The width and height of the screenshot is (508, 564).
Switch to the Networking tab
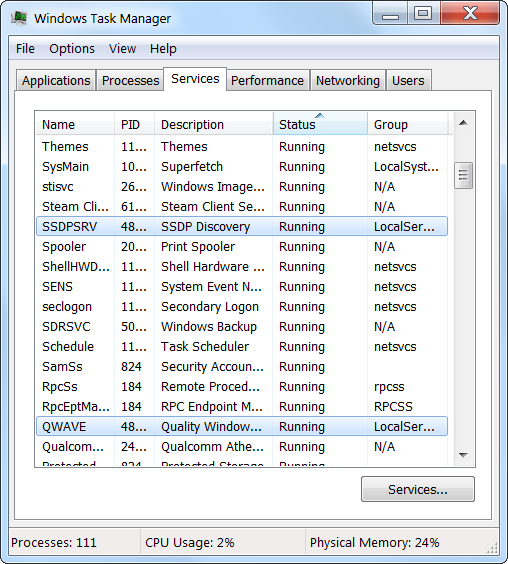tap(348, 80)
